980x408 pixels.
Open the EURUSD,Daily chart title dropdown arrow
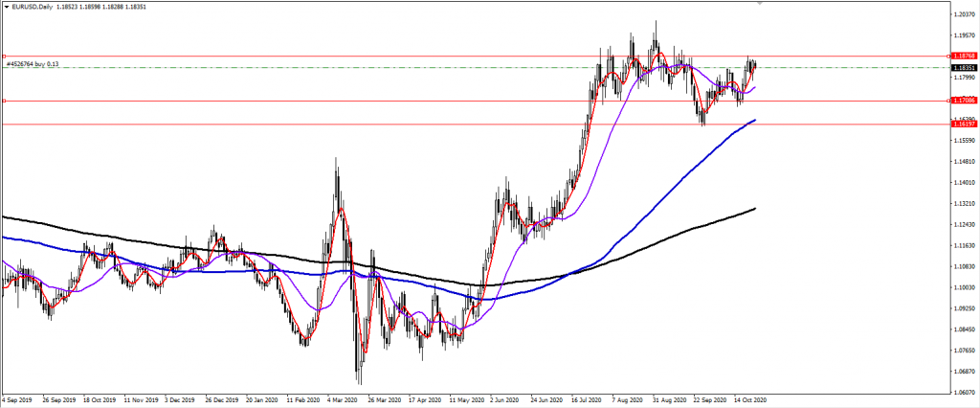pos(6,6)
